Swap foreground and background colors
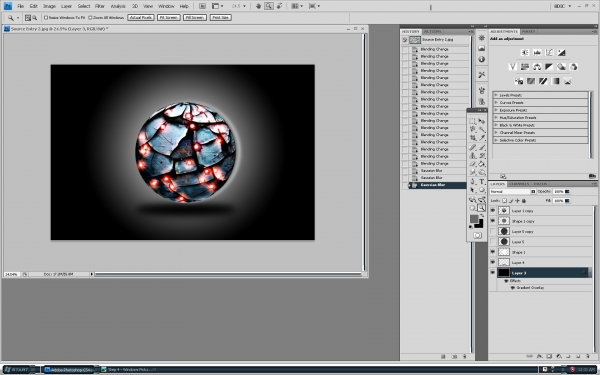This screenshot has height=375, width=600. [x=482, y=215]
